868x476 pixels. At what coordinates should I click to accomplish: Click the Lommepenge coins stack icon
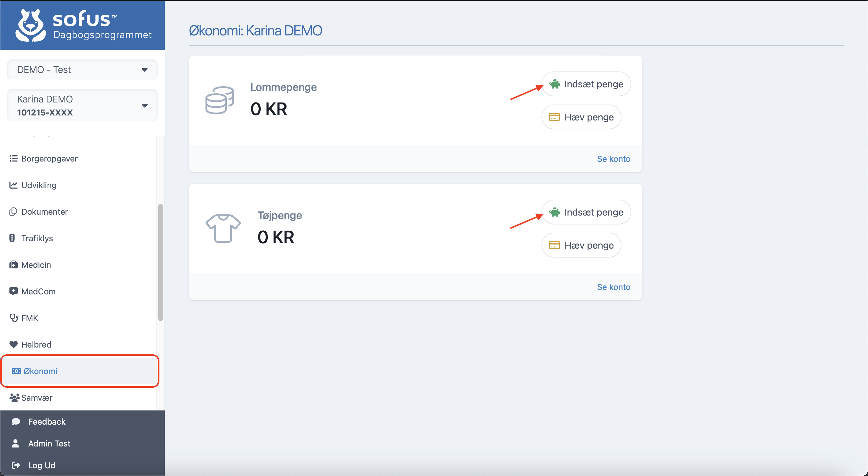coord(220,100)
